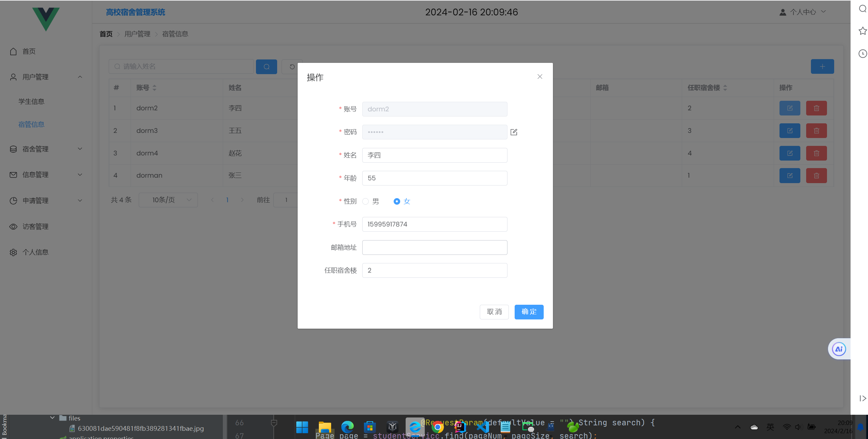Screen dimensions: 868x439
Task: Collapse the files folder in IDE tree
Action: click(52, 418)
